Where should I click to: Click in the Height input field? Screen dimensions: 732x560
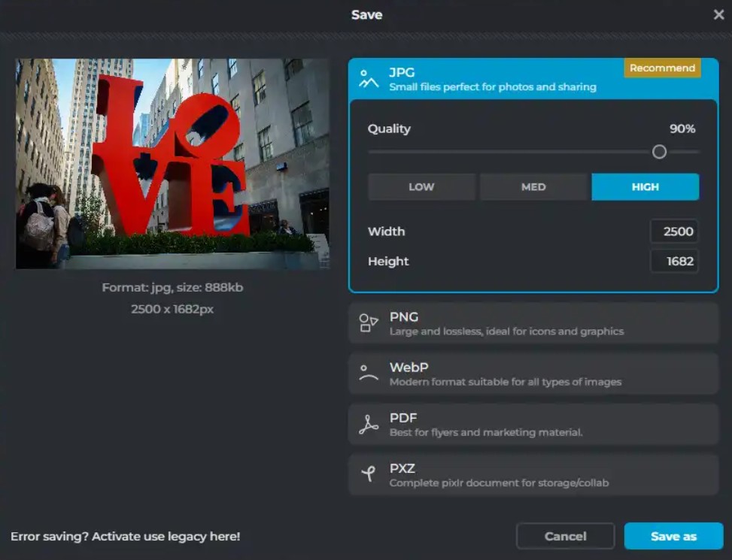click(673, 261)
